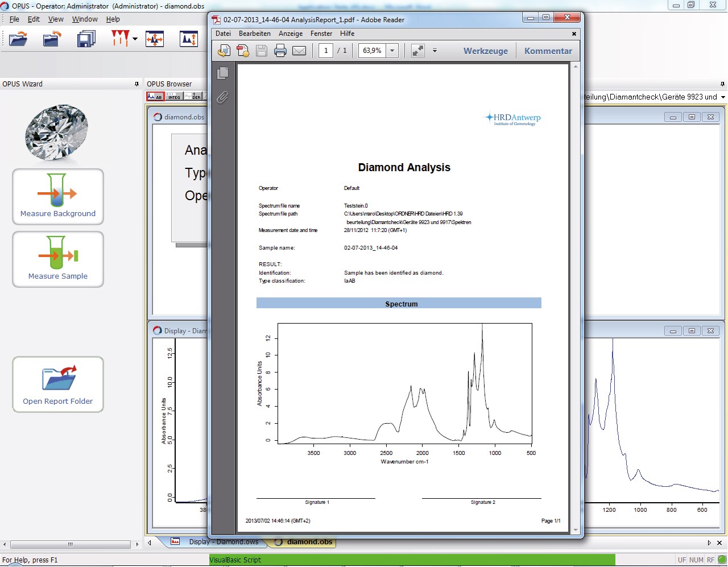
Task: Click the Load File open-folder icon in OPUS toolbar
Action: (18, 39)
